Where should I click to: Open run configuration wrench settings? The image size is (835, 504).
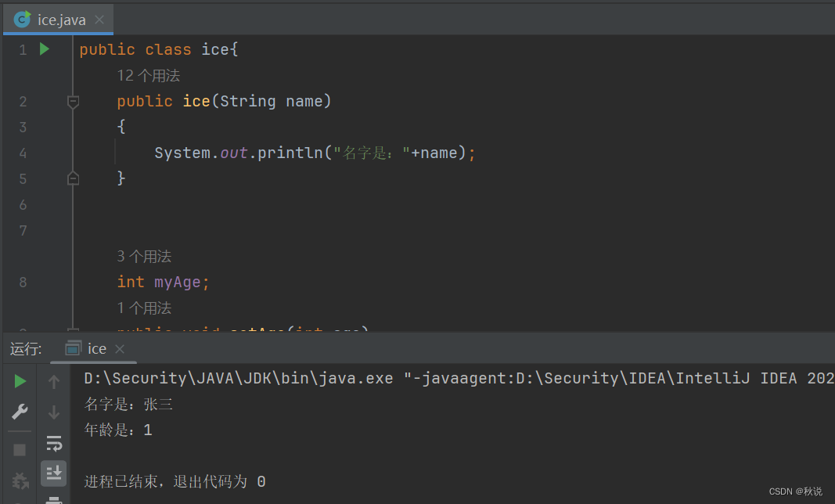coord(20,412)
